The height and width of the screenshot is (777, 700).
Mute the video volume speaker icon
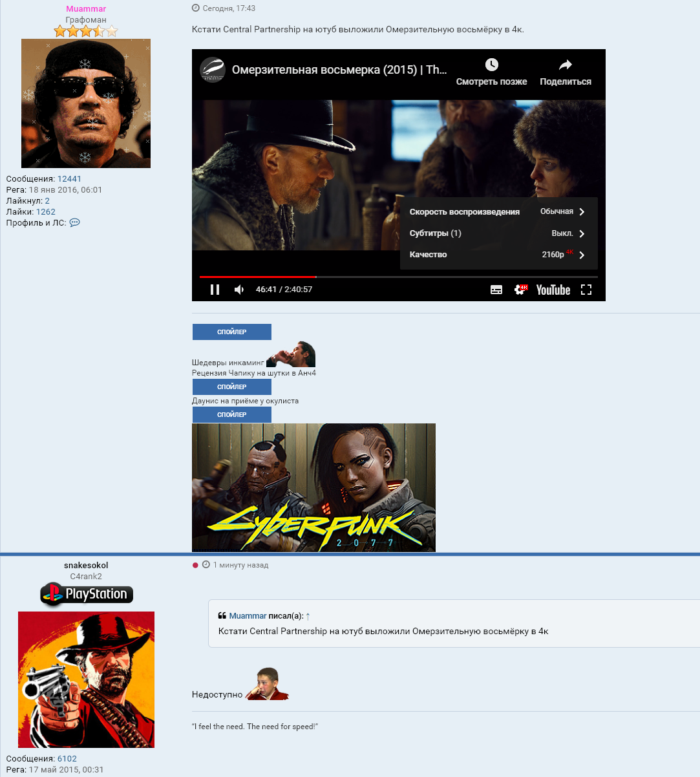click(x=239, y=290)
